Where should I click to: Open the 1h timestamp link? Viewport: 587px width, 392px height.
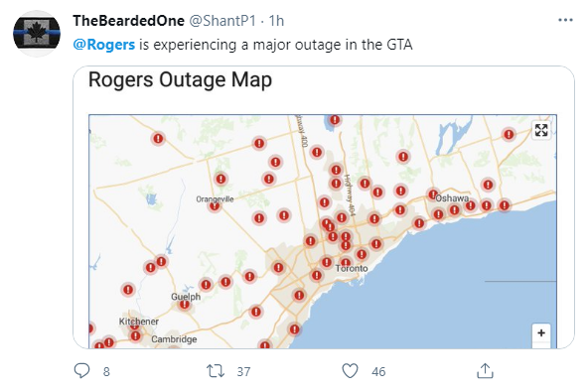(276, 21)
